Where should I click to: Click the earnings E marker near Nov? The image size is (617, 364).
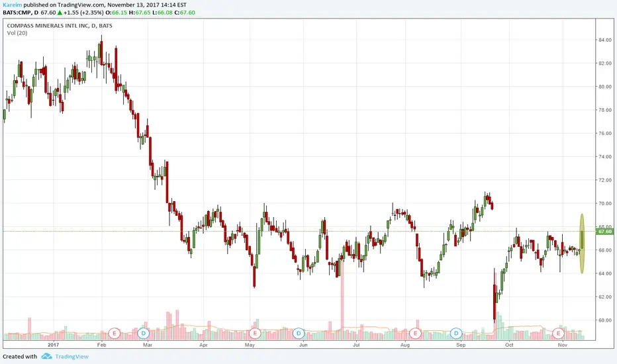pyautogui.click(x=558, y=334)
